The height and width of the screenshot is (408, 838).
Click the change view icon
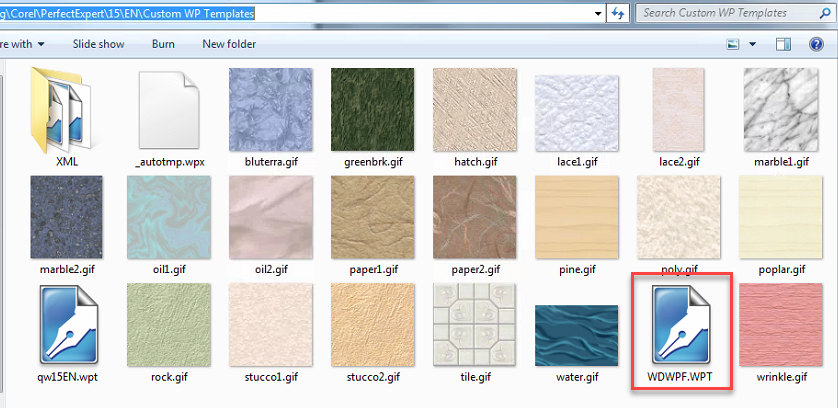733,44
